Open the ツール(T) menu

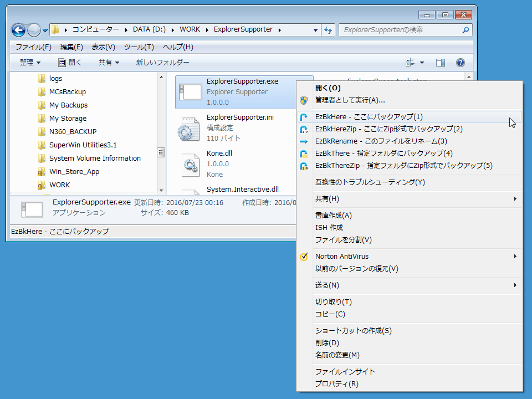pos(139,47)
